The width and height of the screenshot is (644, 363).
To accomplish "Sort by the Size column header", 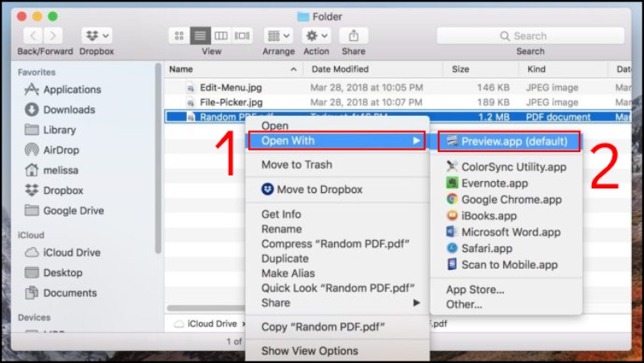I will pos(481,69).
